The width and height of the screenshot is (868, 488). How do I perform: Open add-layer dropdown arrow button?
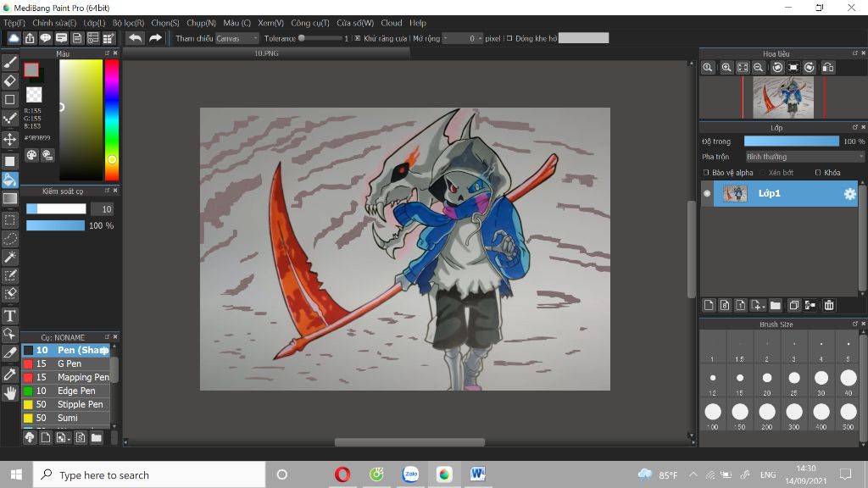point(758,305)
